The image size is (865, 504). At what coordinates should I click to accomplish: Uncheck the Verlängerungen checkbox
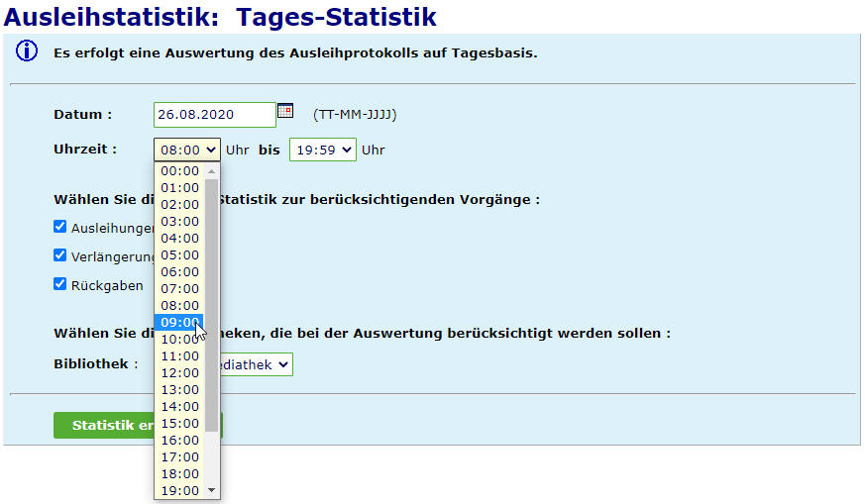click(60, 255)
